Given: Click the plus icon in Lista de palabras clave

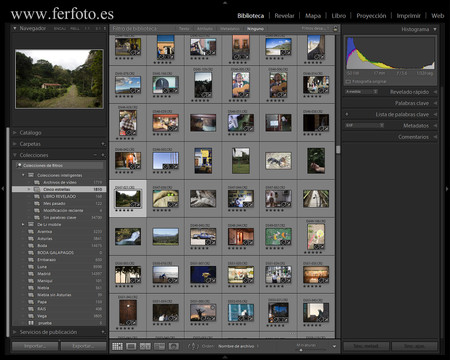Looking at the screenshot, I should coord(347,114).
